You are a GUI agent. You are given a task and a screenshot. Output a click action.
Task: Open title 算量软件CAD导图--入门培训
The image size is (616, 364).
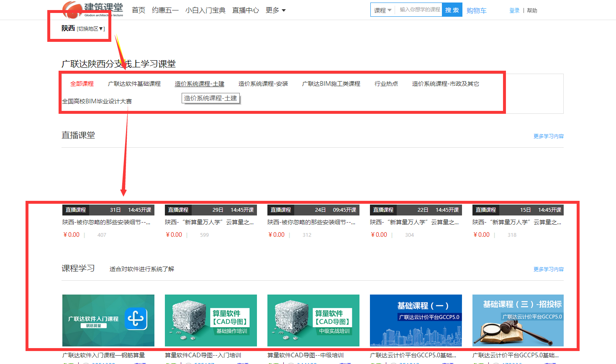(203, 355)
